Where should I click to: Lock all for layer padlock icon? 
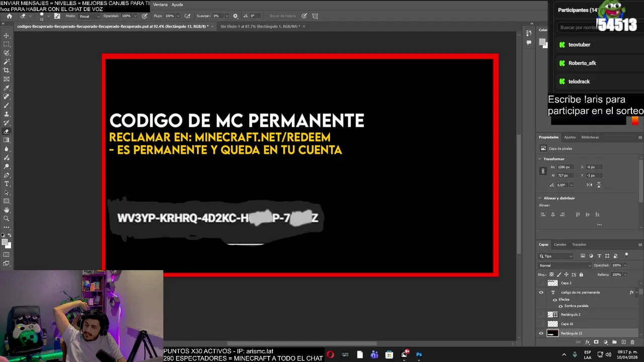pyautogui.click(x=581, y=275)
